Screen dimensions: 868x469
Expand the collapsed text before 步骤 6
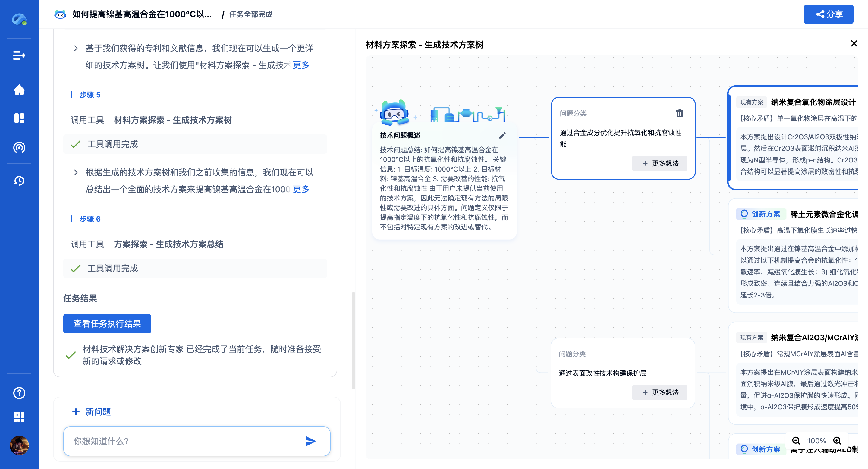coord(76,172)
